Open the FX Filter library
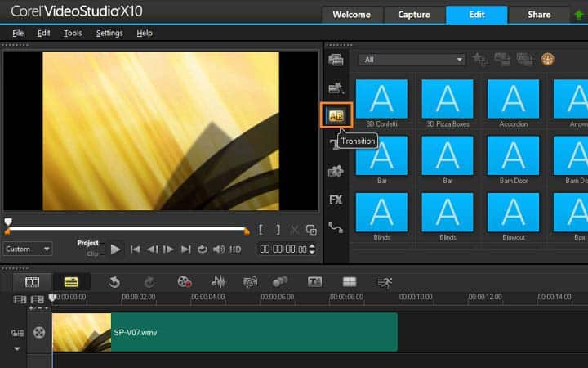 click(336, 200)
